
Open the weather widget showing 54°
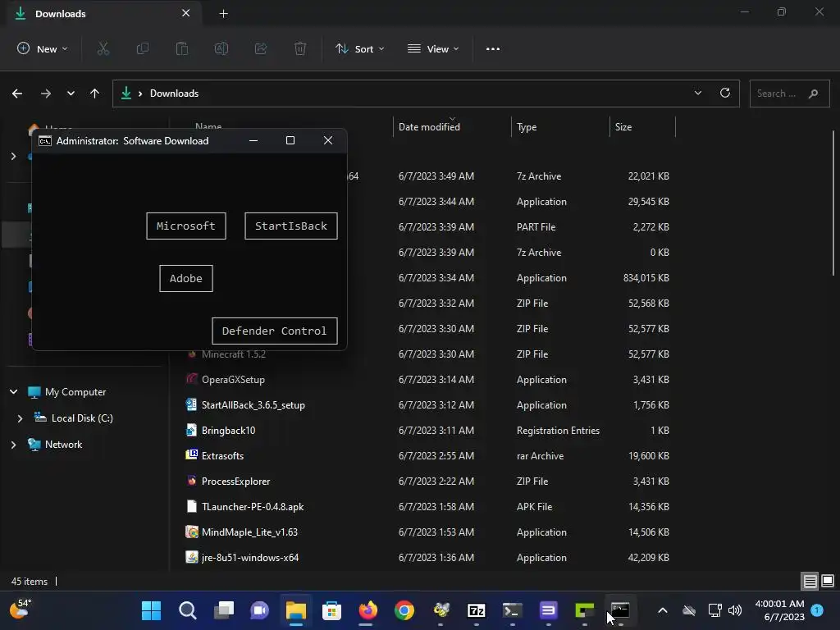[x=21, y=609]
